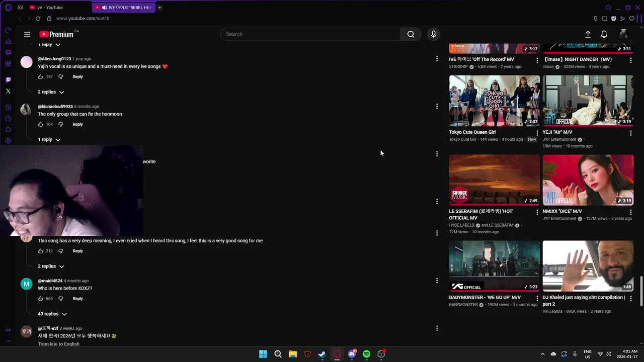Open options for @maidi4824 comment
The width and height of the screenshot is (644, 362).
437,281
